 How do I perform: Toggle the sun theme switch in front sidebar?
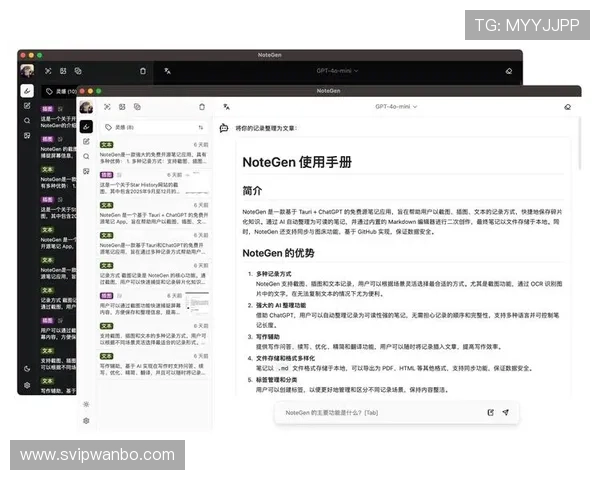click(x=86, y=404)
